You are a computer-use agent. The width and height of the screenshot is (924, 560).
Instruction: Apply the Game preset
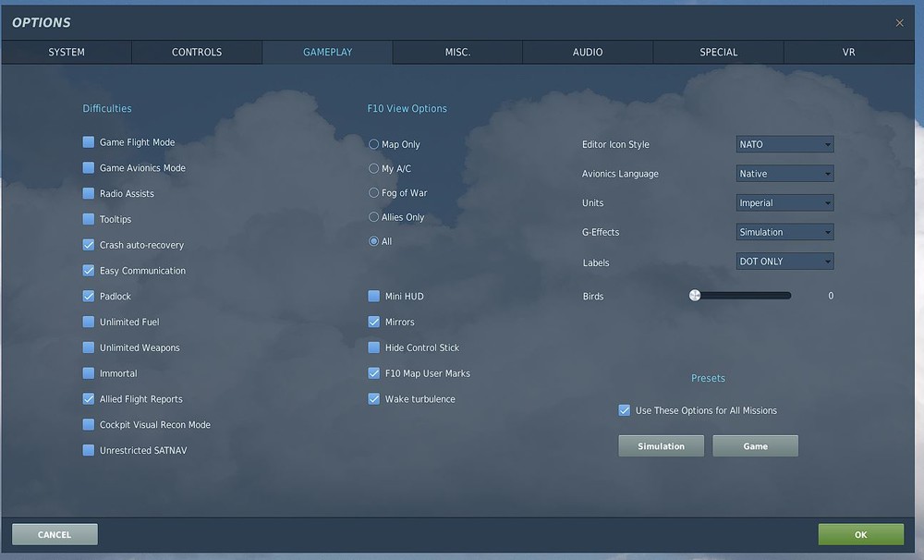click(x=756, y=445)
